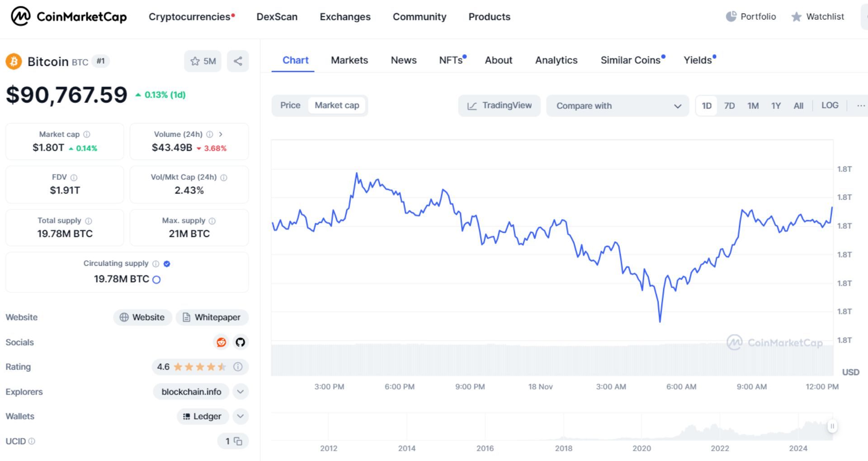Share the Bitcoin page via share icon
868x461 pixels.
pos(238,61)
